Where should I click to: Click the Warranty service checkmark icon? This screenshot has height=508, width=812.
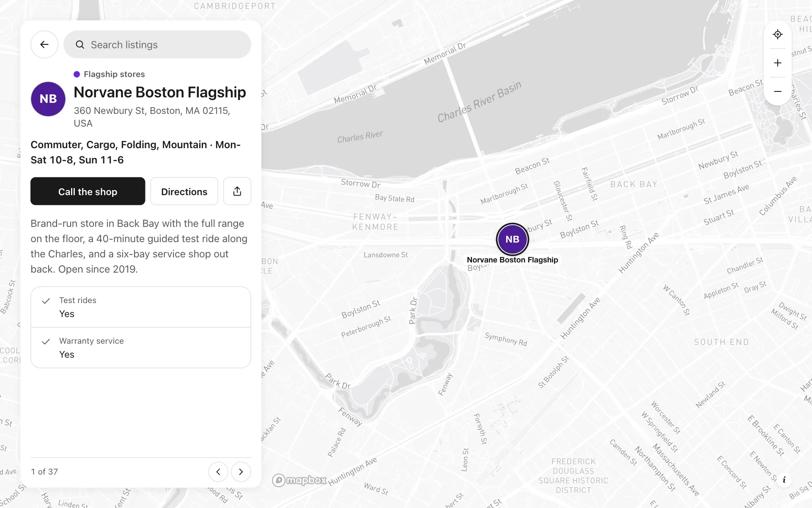[46, 341]
